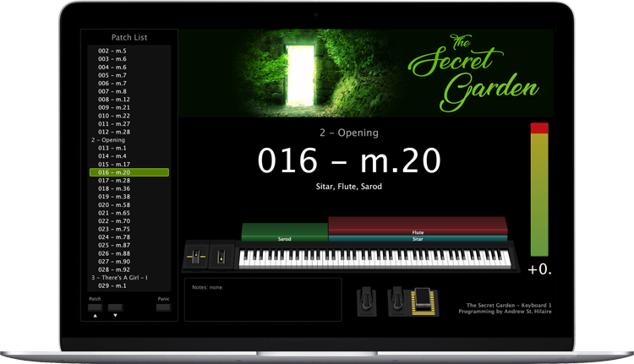Select patch '002 - m.5'

112,51
